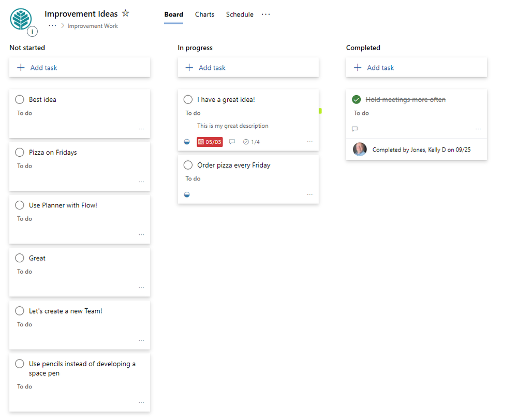Switch to the Schedule tab

(x=240, y=14)
